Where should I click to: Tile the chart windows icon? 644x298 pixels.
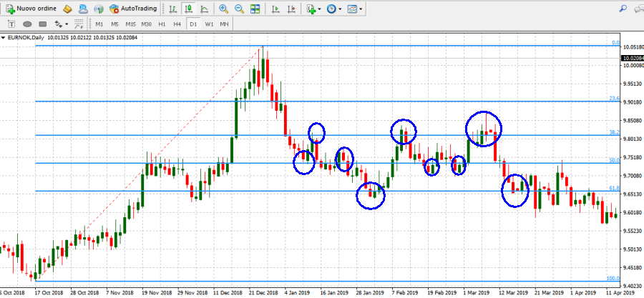pyautogui.click(x=255, y=9)
